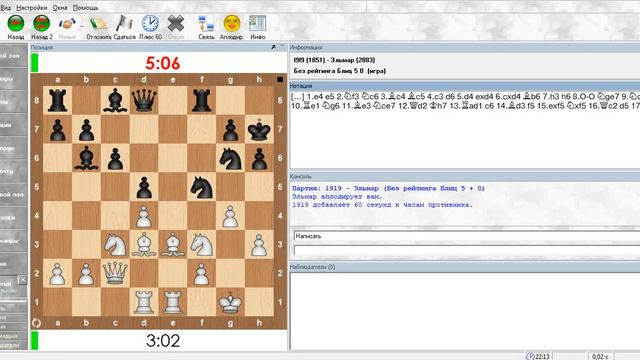Jump to move 1.e4 in notation
This screenshot has height=360, width=640.
tap(315, 97)
